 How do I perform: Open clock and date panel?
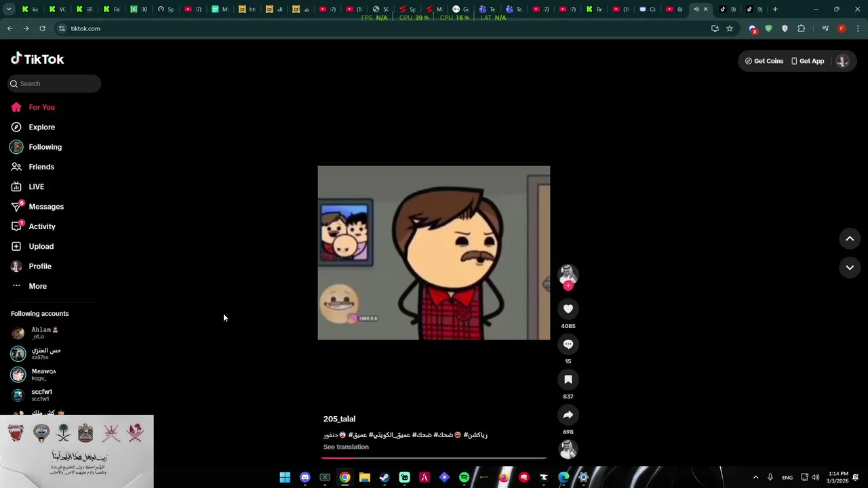[837, 477]
